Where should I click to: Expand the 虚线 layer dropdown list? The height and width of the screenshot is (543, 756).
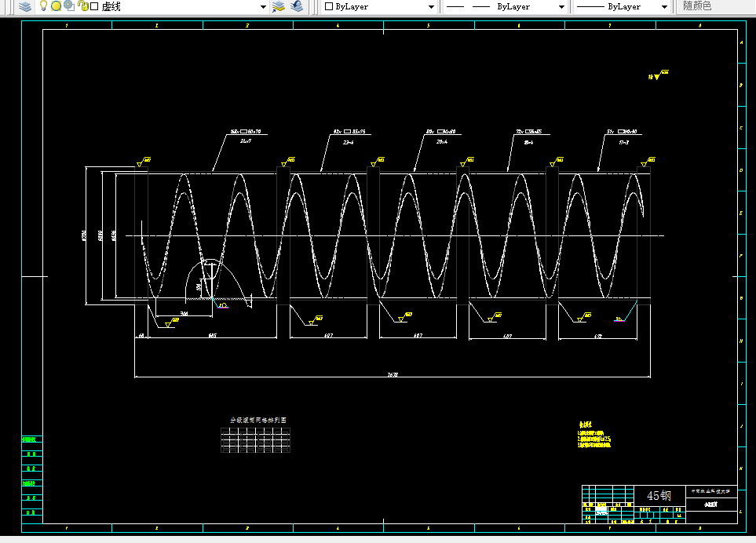263,7
